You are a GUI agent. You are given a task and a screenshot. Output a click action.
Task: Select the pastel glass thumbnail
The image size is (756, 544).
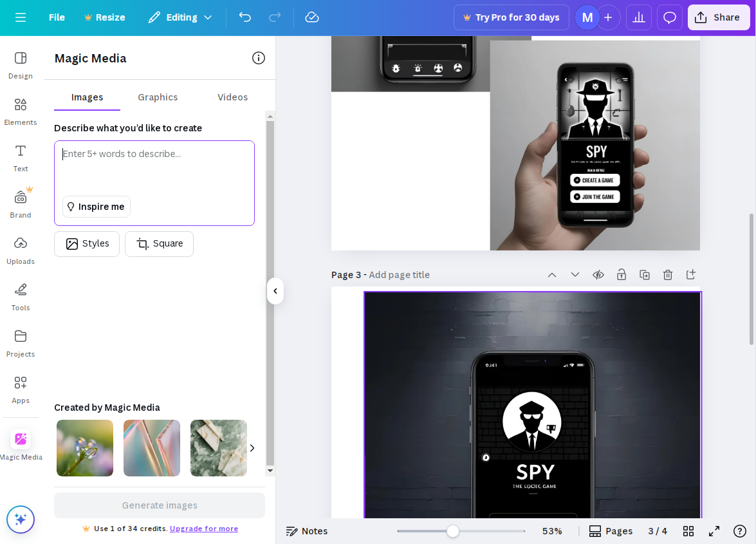point(152,448)
